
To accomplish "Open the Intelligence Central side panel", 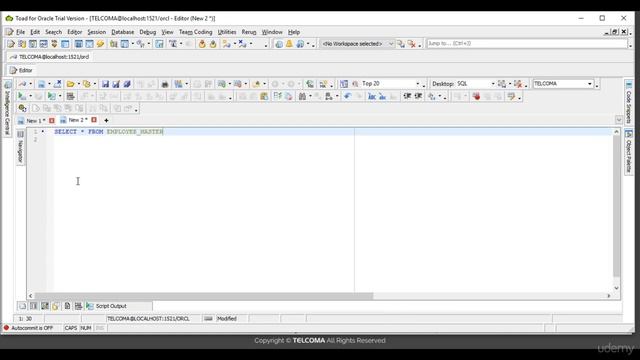I will click(x=7, y=108).
